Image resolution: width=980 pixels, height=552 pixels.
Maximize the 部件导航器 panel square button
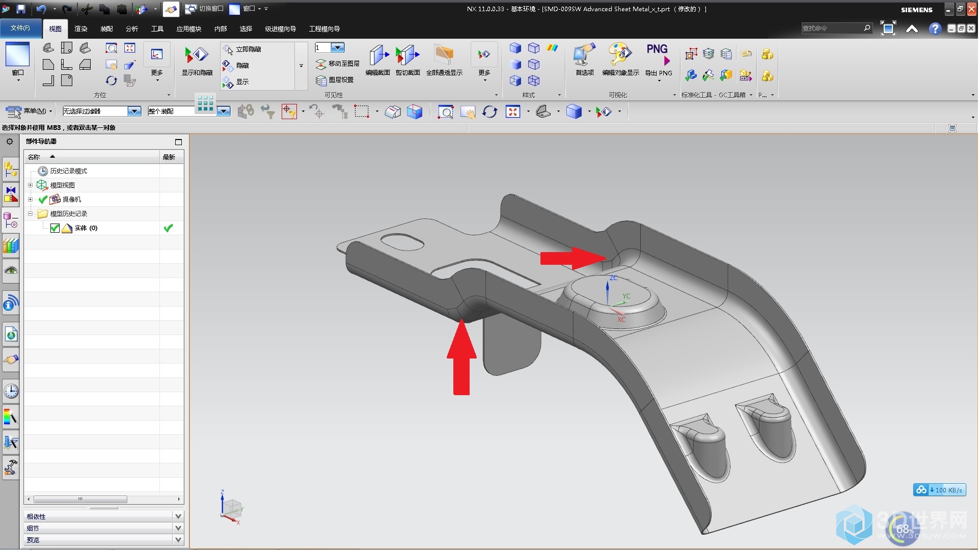178,143
